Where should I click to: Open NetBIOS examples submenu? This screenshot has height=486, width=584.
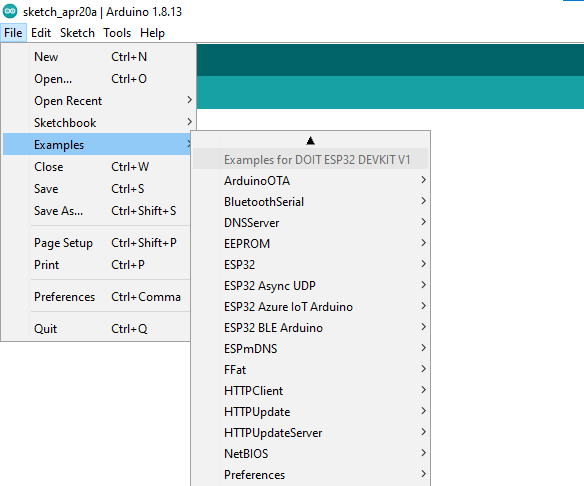(x=311, y=454)
